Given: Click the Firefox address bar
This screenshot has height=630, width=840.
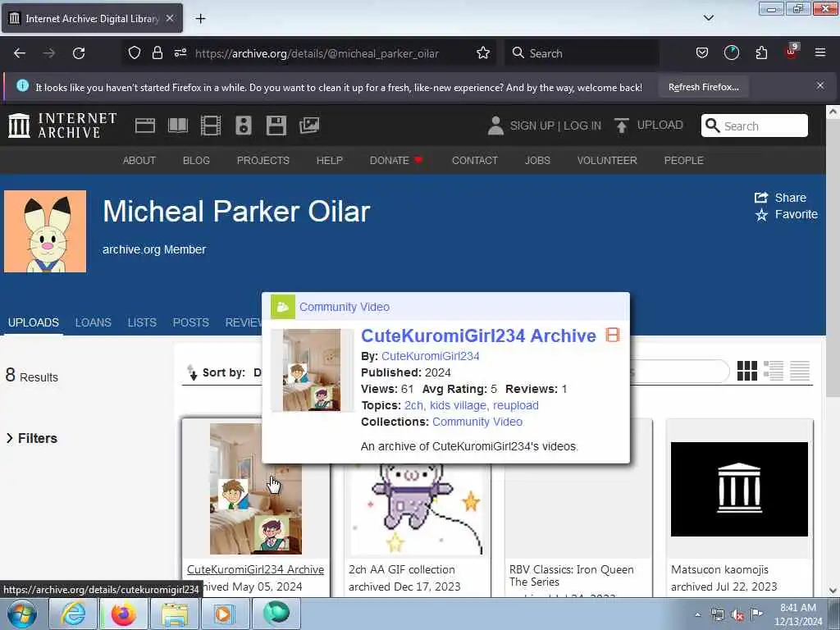Looking at the screenshot, I should [316, 53].
